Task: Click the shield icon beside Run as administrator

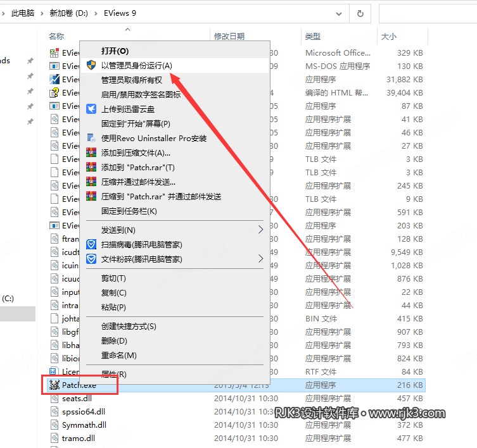Action: tap(91, 65)
